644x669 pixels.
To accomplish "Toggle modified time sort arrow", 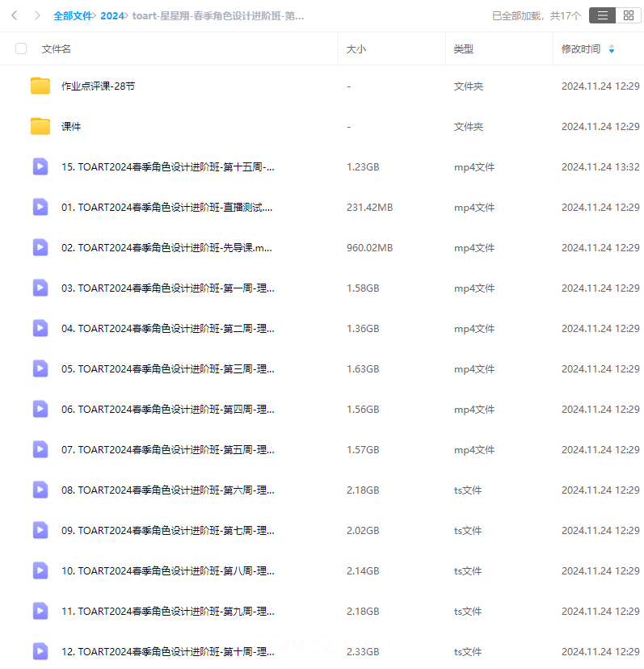I will 612,49.
